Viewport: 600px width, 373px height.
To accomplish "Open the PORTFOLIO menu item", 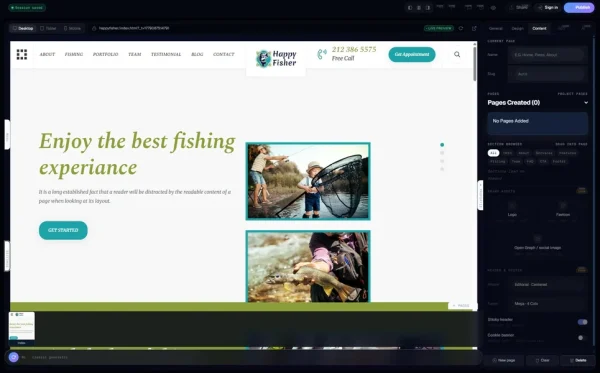I will tap(106, 54).
